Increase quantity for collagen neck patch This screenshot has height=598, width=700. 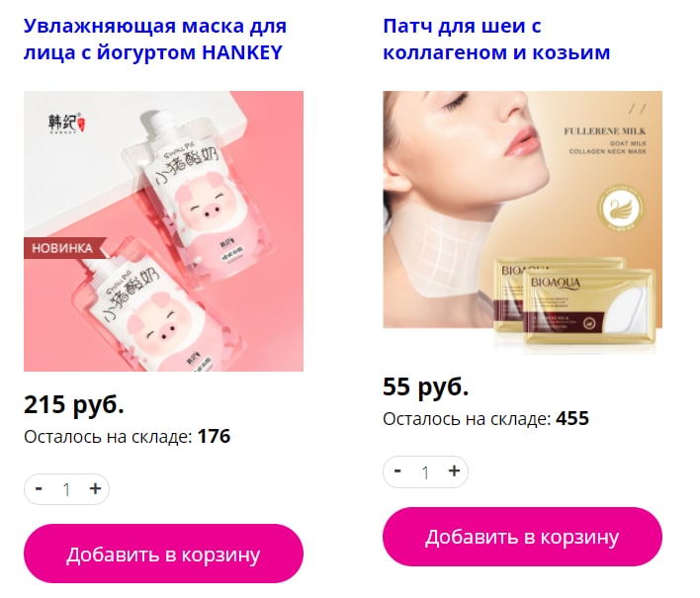coord(454,471)
